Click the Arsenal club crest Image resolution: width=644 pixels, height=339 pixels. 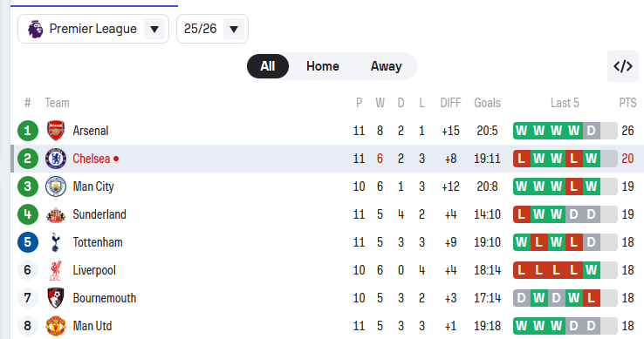pyautogui.click(x=56, y=131)
